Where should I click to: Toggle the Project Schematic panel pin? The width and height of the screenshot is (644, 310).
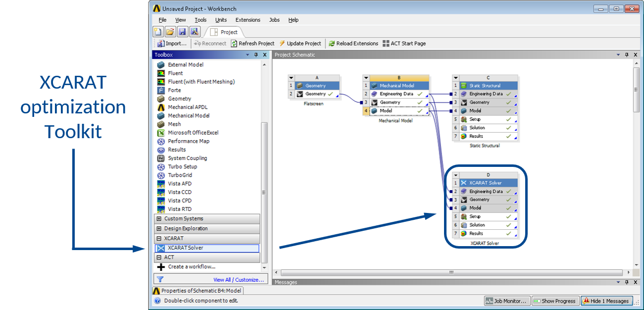tap(627, 55)
